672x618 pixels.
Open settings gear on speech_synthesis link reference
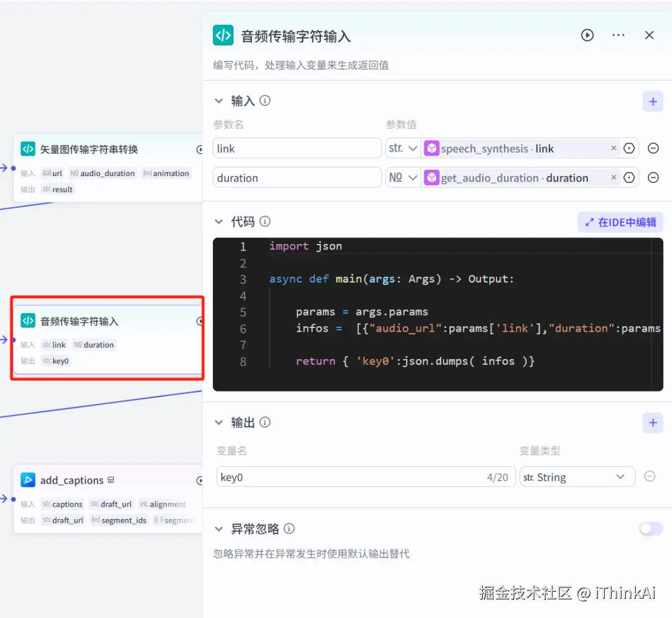click(x=629, y=148)
